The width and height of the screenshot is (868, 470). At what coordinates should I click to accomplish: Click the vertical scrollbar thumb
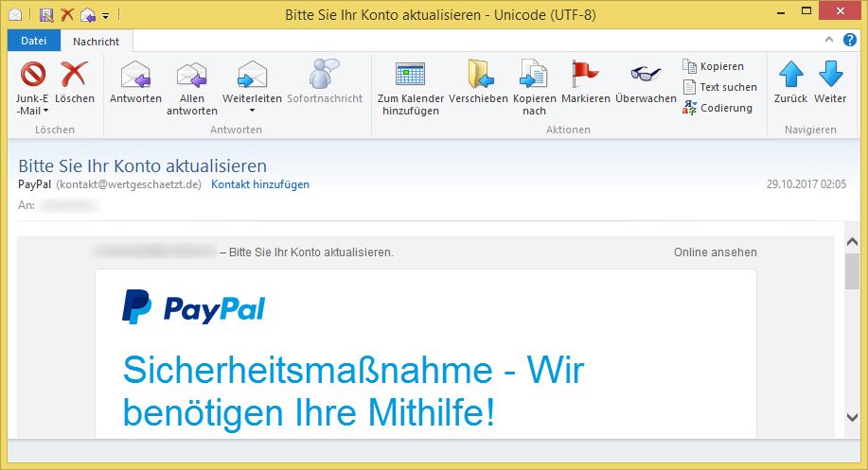click(x=852, y=271)
